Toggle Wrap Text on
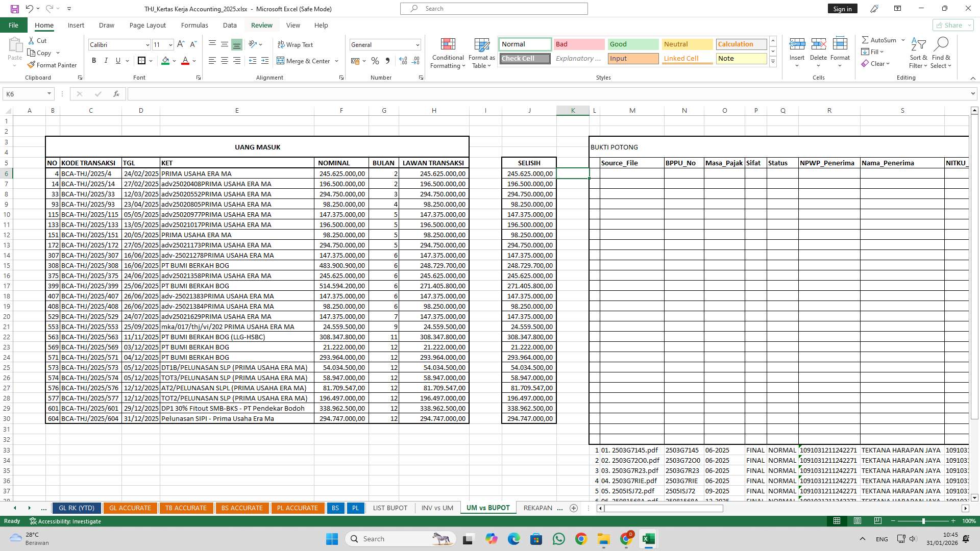 [x=295, y=45]
